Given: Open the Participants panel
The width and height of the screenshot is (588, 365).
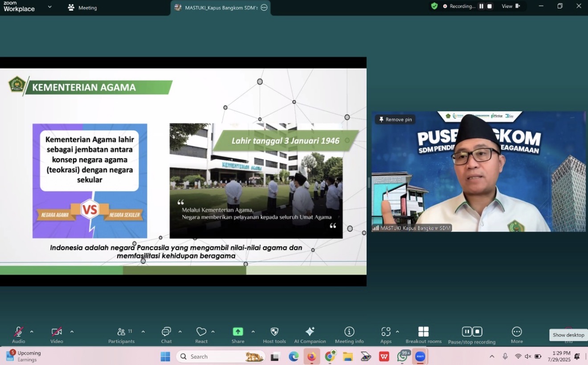Looking at the screenshot, I should (121, 335).
